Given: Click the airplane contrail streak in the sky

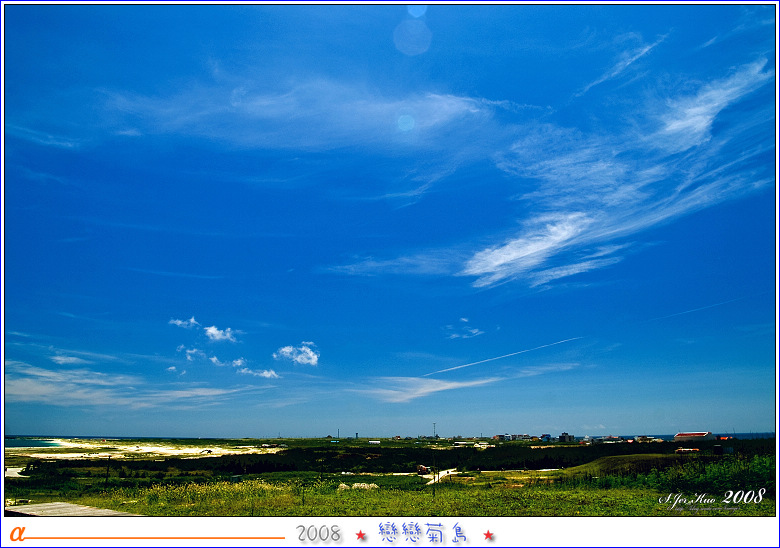Looking at the screenshot, I should 500,357.
